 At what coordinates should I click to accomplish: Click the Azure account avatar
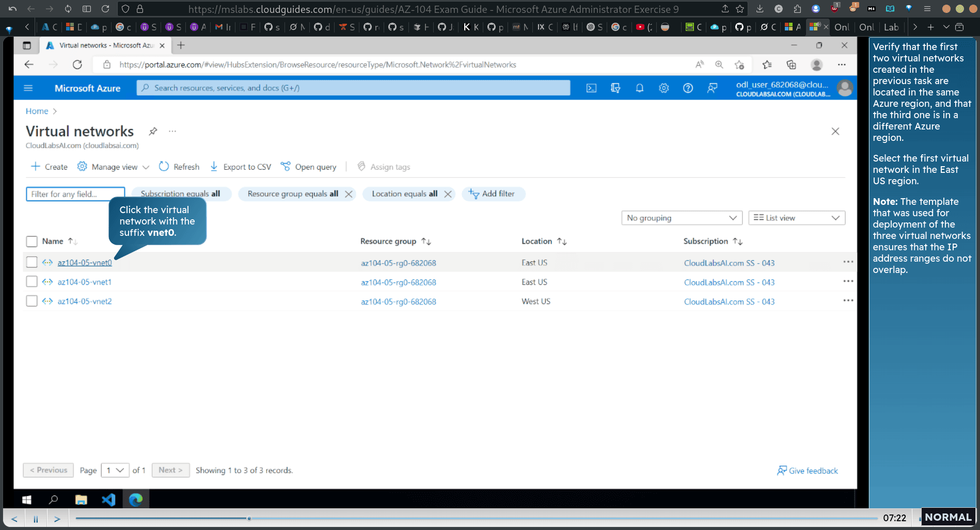pos(845,88)
